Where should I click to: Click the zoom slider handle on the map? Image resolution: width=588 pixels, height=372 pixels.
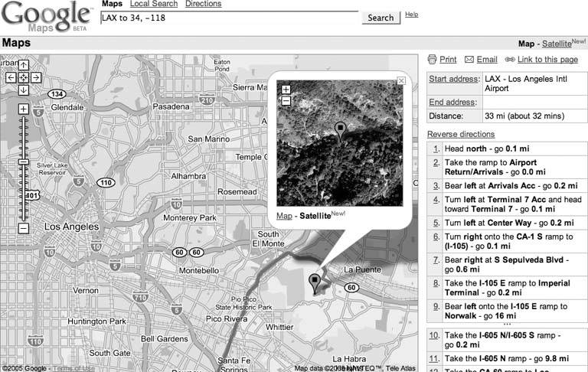(23, 162)
